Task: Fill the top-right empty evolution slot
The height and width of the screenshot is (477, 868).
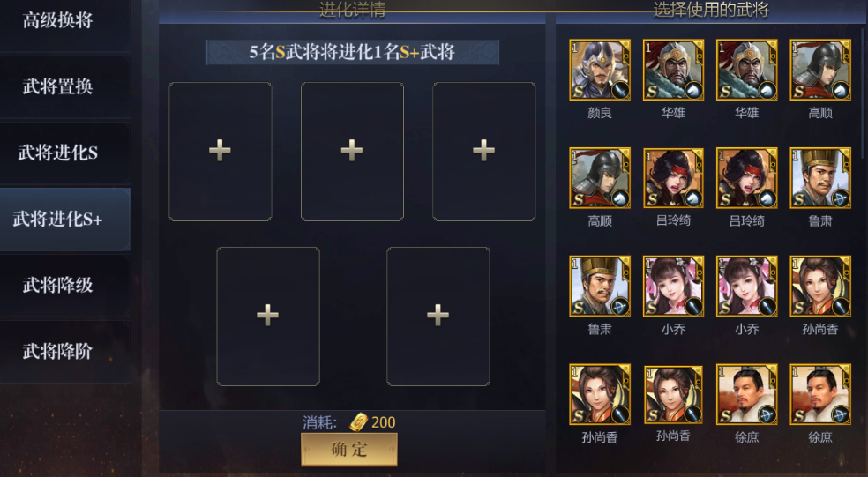Action: pos(483,151)
